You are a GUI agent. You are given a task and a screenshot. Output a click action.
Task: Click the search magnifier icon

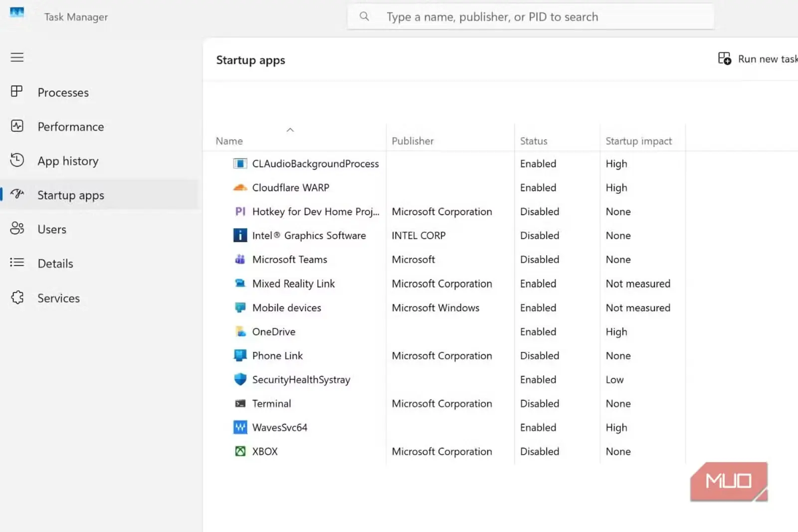tap(364, 16)
